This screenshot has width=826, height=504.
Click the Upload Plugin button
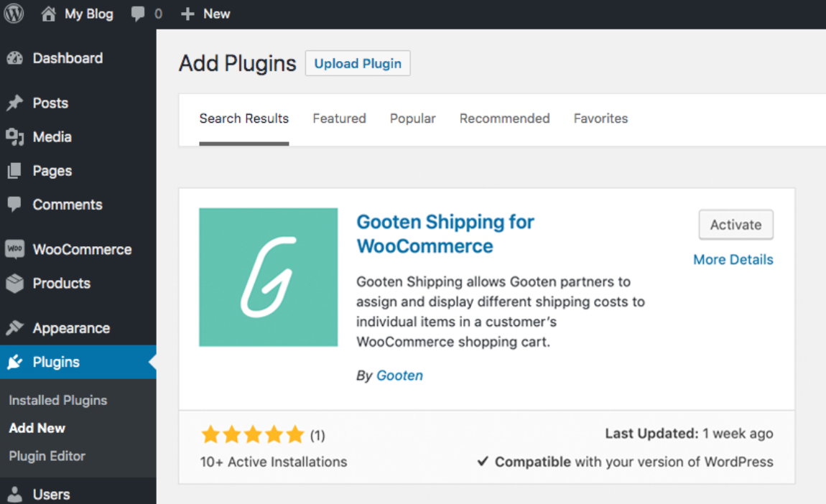(358, 63)
